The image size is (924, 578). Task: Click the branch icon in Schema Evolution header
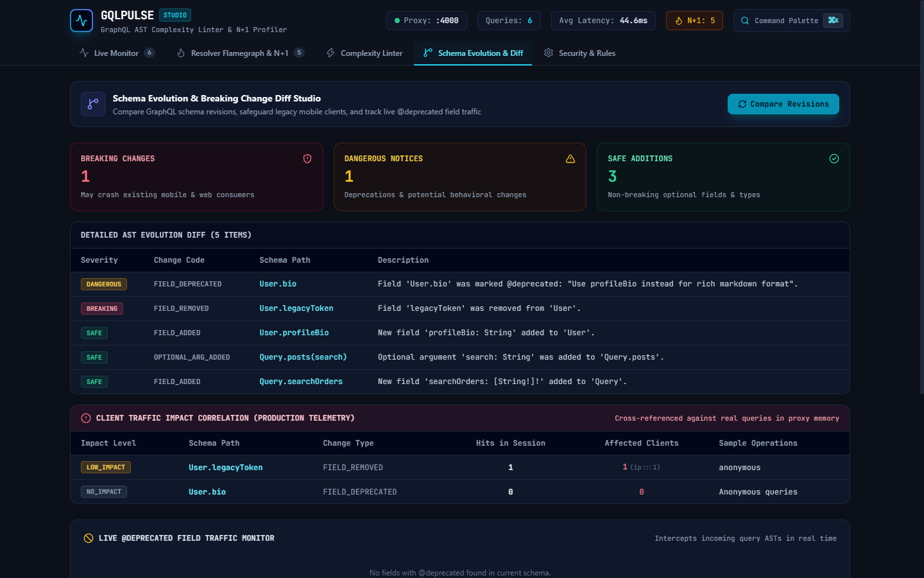(93, 104)
